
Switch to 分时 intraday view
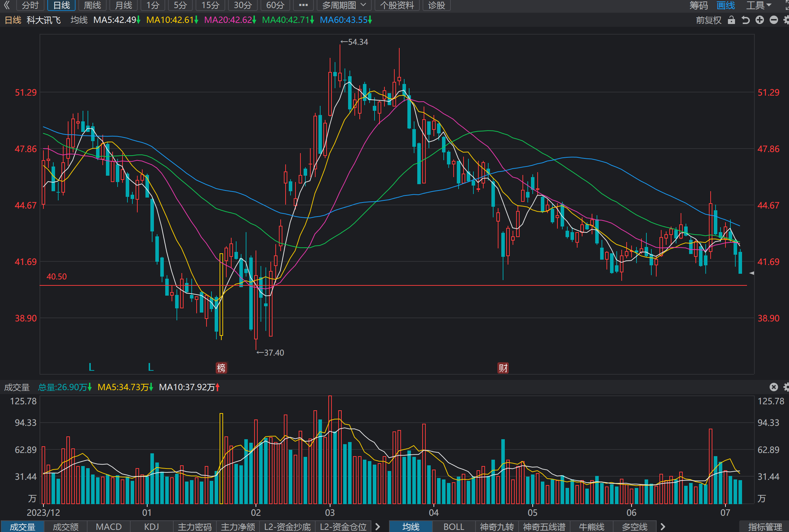coord(30,5)
